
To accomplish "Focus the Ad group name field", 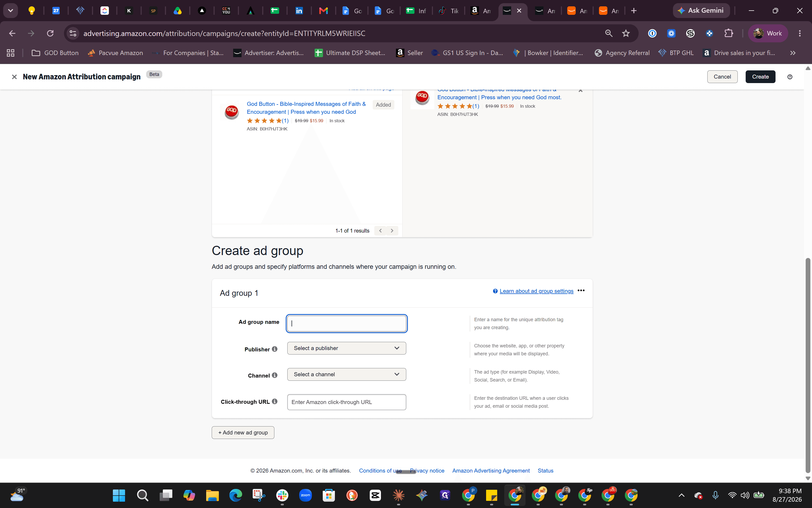I will tap(347, 324).
